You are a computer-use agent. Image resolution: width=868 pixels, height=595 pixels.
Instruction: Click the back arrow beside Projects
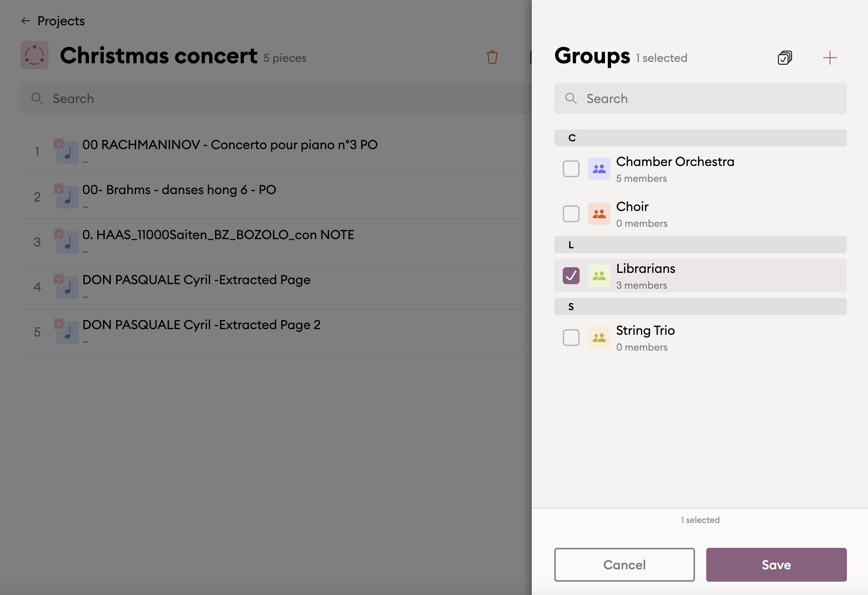pyautogui.click(x=26, y=21)
